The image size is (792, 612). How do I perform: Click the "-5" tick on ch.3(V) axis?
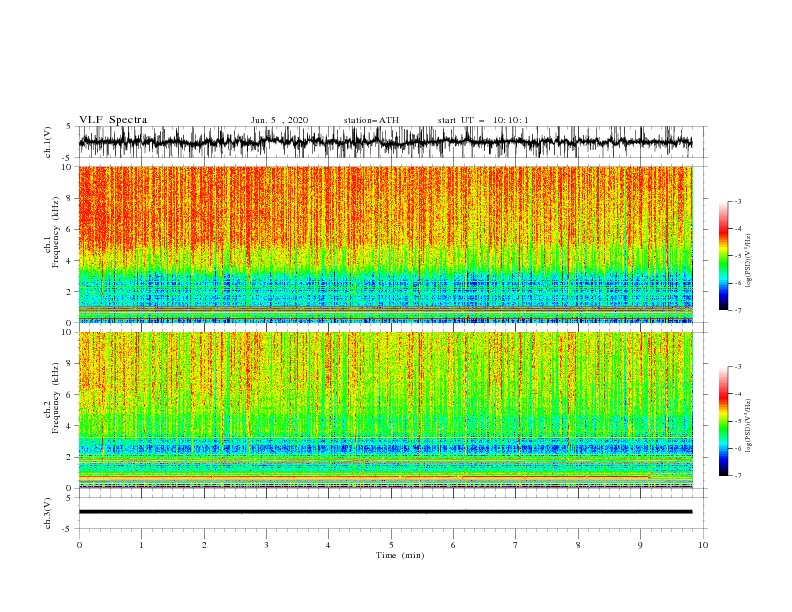point(68,529)
